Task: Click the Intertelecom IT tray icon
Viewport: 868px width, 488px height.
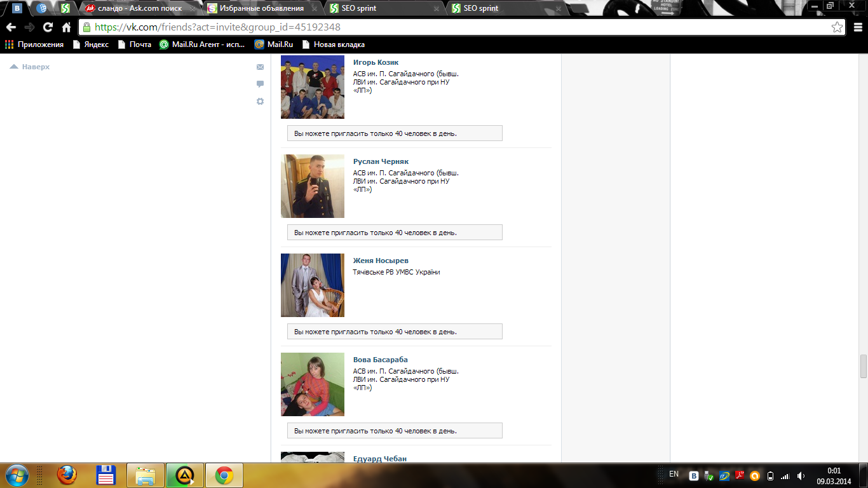Action: coord(724,475)
